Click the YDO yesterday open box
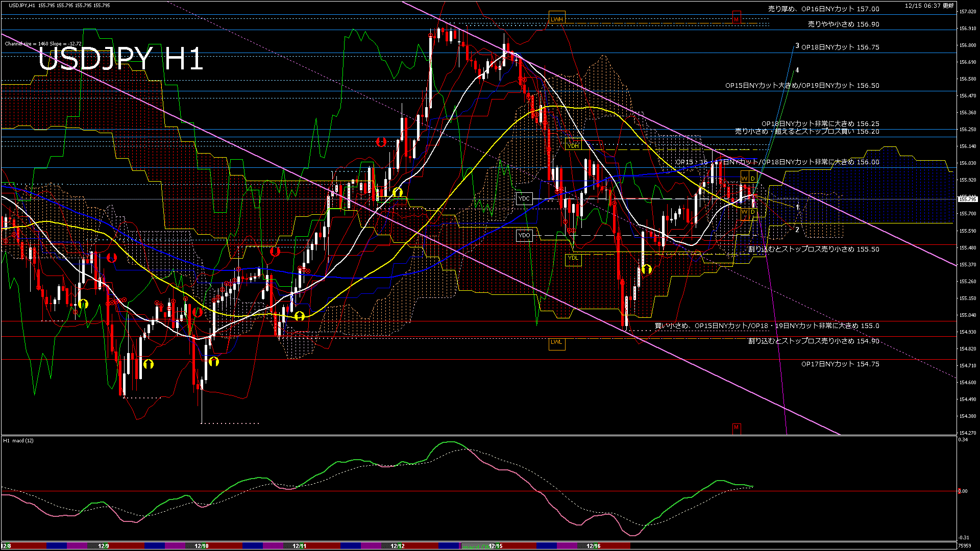The image size is (980, 551). point(524,235)
